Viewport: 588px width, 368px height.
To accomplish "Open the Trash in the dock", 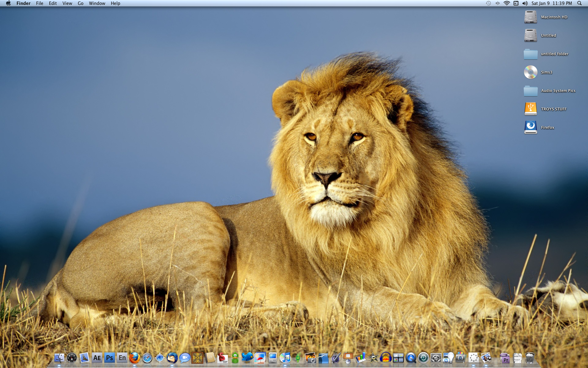I will click(x=530, y=358).
